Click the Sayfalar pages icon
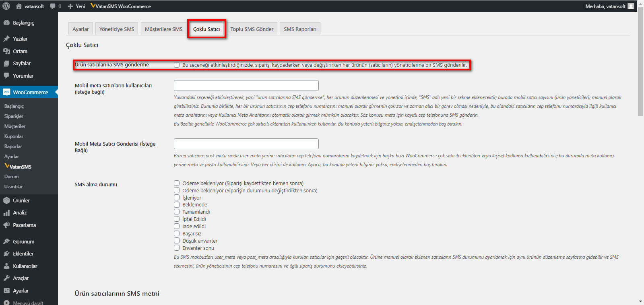Viewport: 644px width, 305px height. pos(6,63)
